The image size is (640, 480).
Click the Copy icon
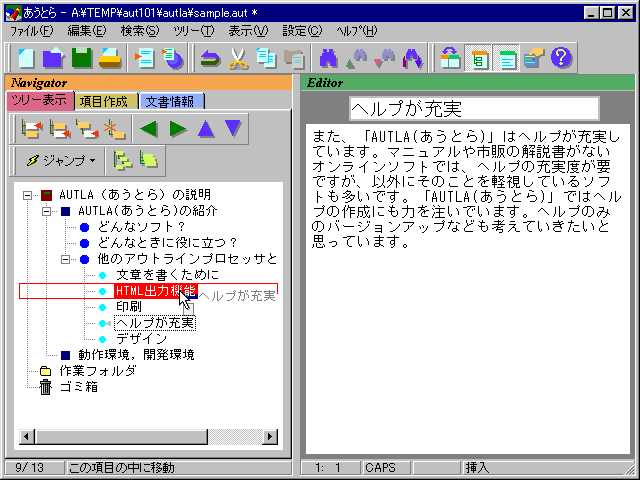point(266,58)
